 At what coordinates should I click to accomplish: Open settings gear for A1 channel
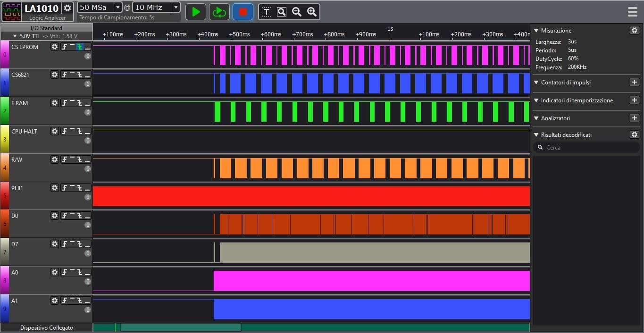pyautogui.click(x=55, y=300)
